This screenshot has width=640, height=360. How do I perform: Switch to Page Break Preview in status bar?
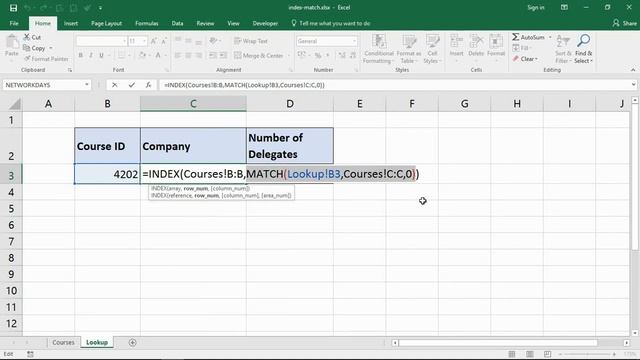coord(547,354)
